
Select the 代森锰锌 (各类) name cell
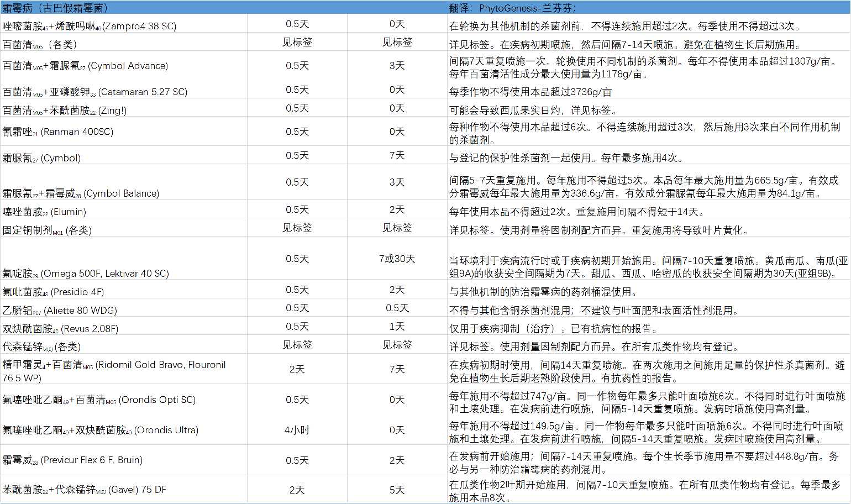(41, 347)
